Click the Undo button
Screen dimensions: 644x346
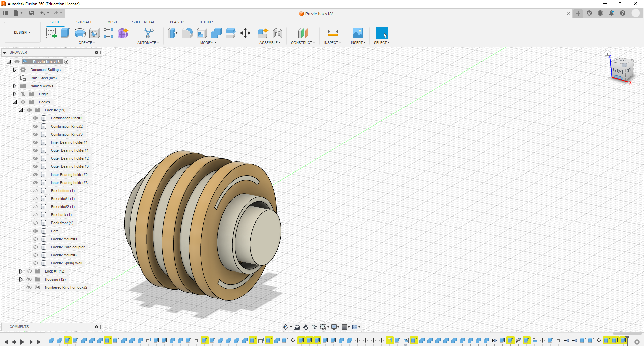pyautogui.click(x=42, y=13)
